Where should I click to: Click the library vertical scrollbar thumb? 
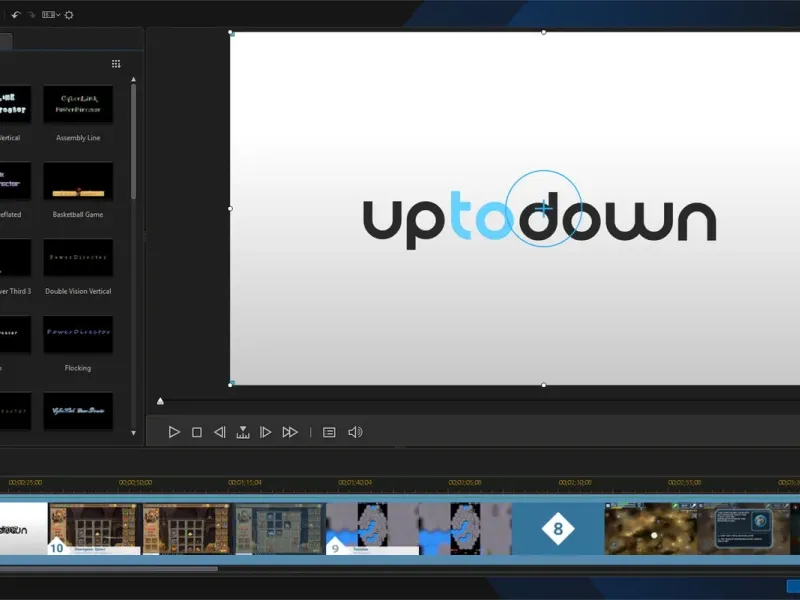click(134, 141)
